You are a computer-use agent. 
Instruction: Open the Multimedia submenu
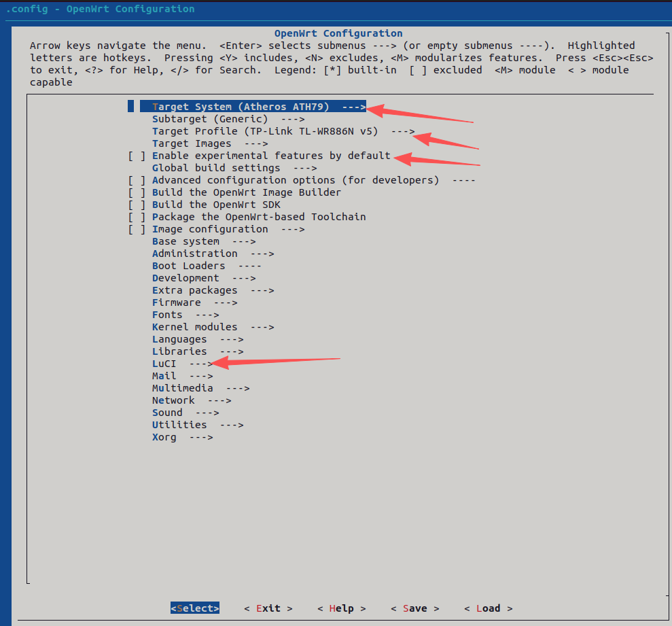coord(201,388)
